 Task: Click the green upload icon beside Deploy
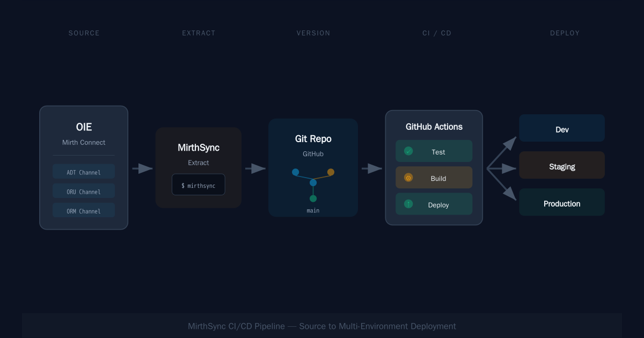point(408,204)
